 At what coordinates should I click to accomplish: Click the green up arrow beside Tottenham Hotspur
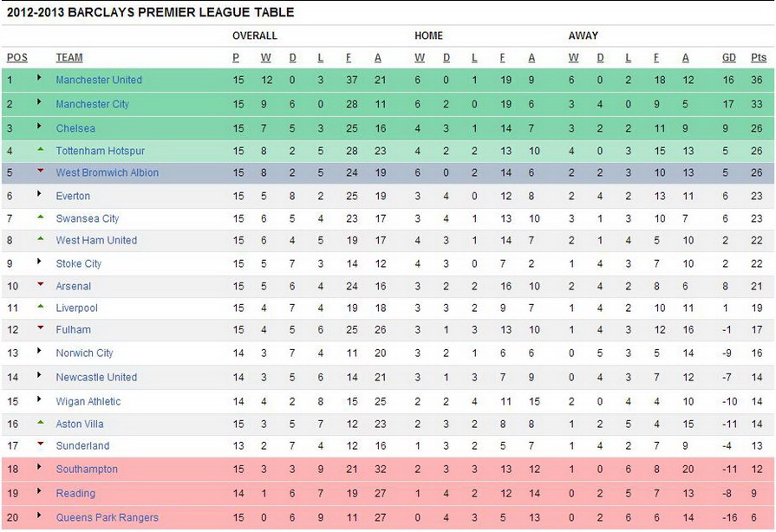click(41, 149)
